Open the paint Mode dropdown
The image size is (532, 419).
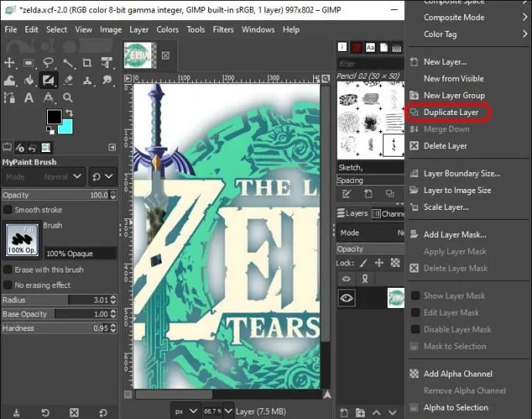43,177
